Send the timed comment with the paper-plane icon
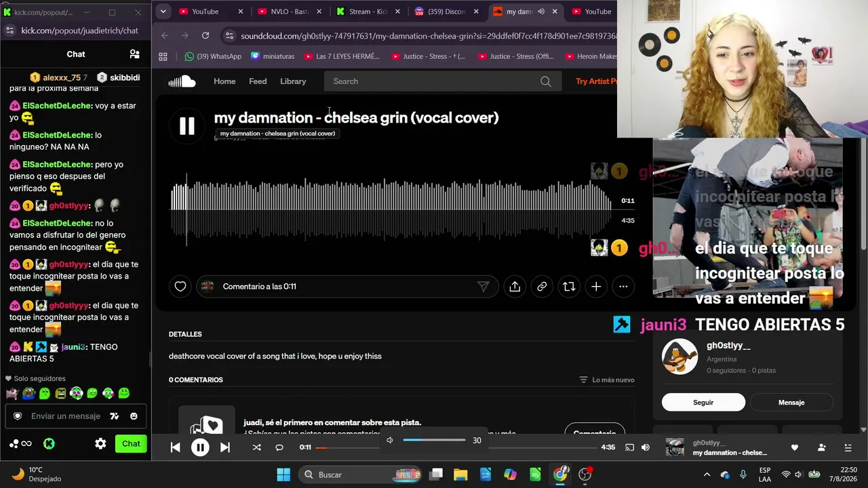This screenshot has height=488, width=868. pyautogui.click(x=484, y=287)
